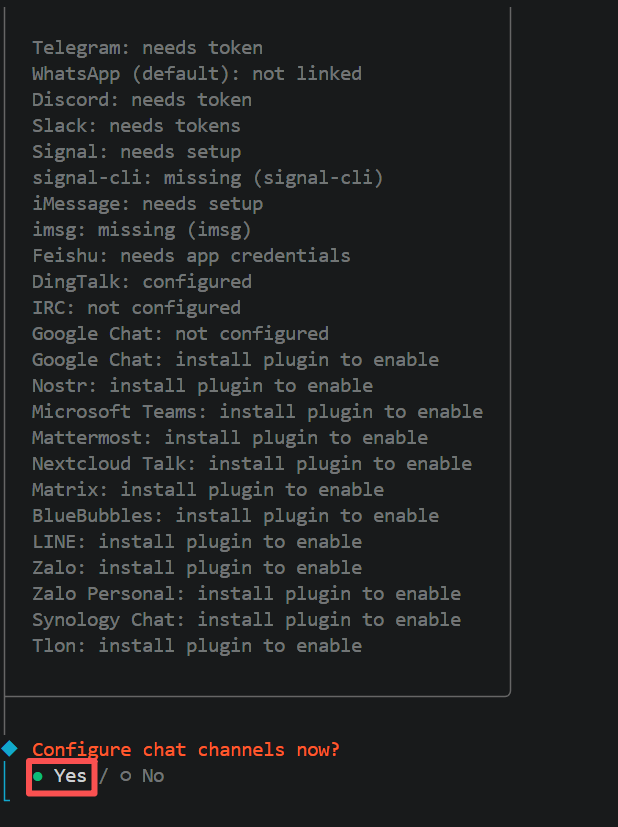Select the Yes radio option
Viewport: 618px width, 827px height.
pos(60,776)
